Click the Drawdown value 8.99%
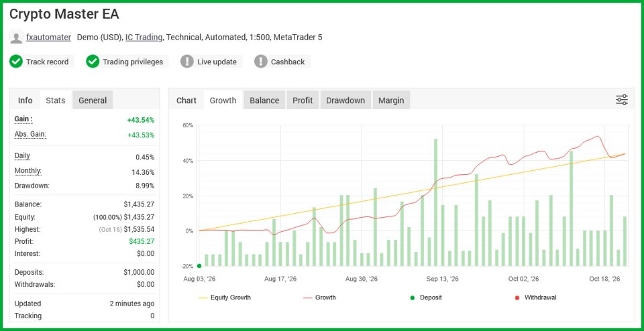The height and width of the screenshot is (331, 644). [x=145, y=186]
